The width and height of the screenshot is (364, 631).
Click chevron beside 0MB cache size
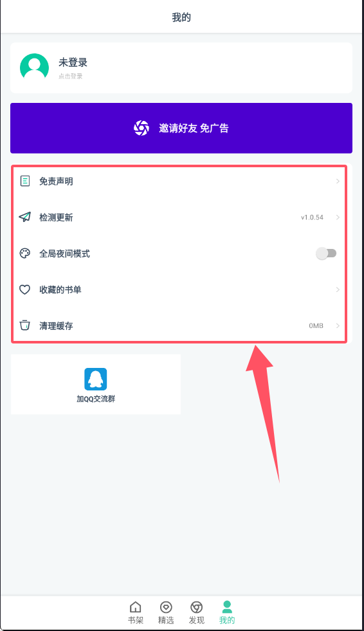[338, 325]
